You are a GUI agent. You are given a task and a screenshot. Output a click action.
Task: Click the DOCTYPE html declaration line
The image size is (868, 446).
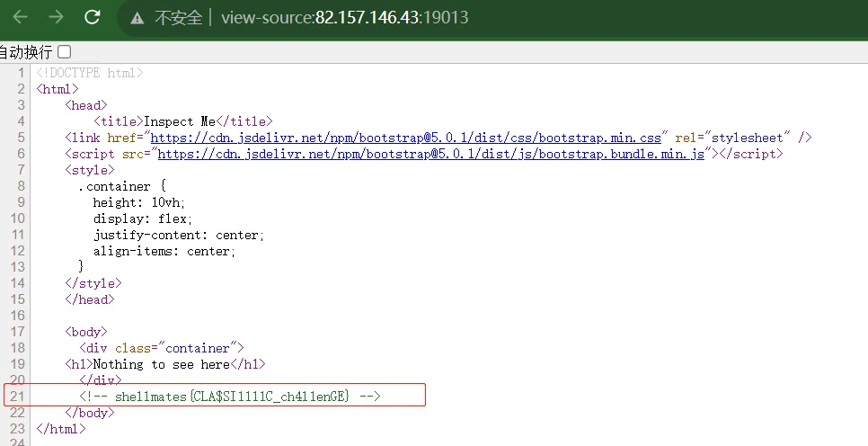coord(90,73)
